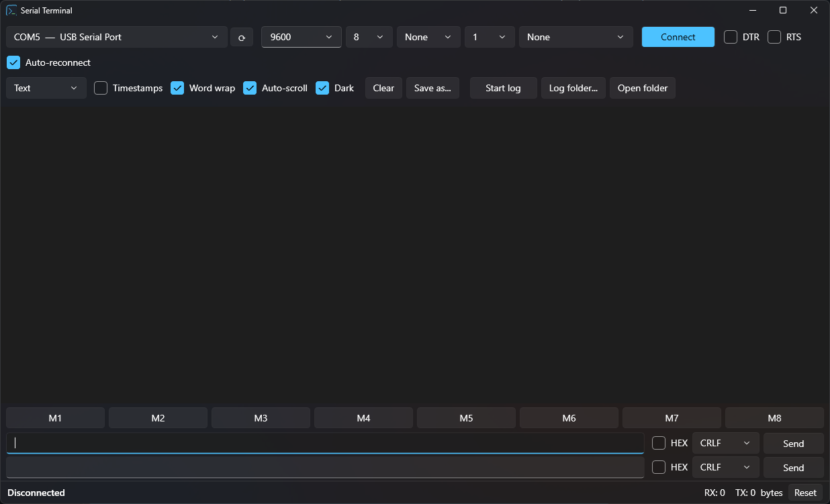Click macro button M8
Image resolution: width=830 pixels, height=504 pixels.
coord(774,417)
